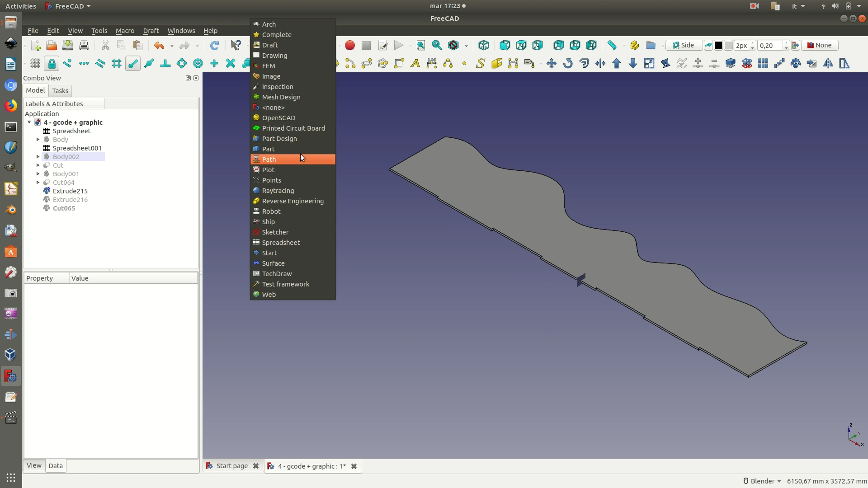Activate the What's This help cursor
This screenshot has width=868, height=488.
[236, 45]
